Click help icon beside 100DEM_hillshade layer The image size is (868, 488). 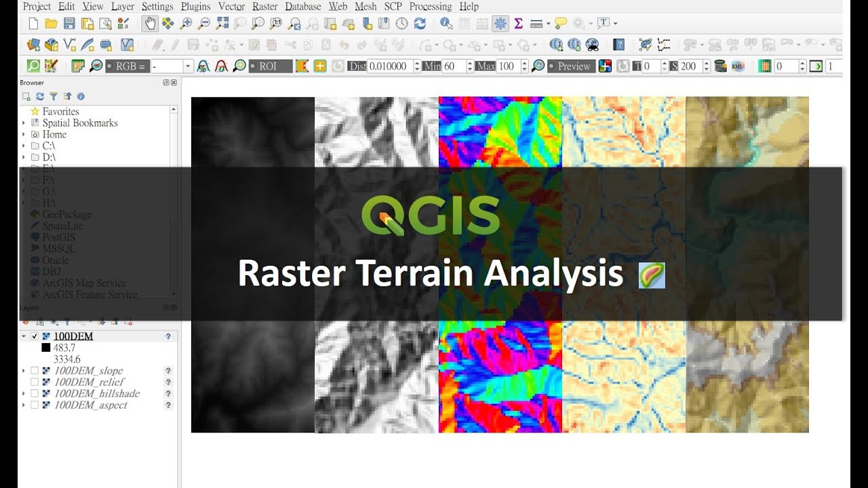pyautogui.click(x=168, y=394)
